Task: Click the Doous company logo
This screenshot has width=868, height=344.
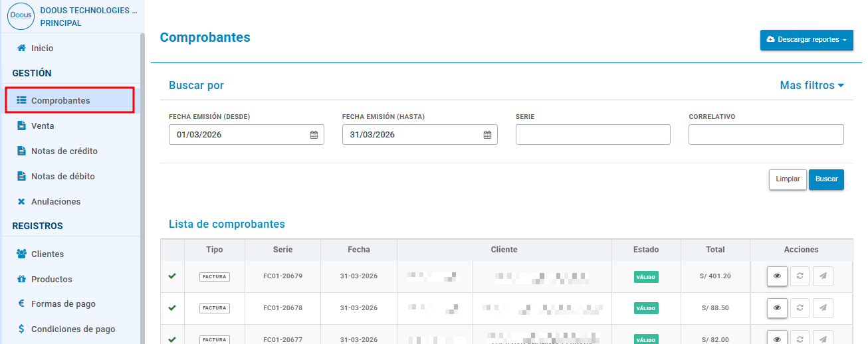Action: coord(21,17)
